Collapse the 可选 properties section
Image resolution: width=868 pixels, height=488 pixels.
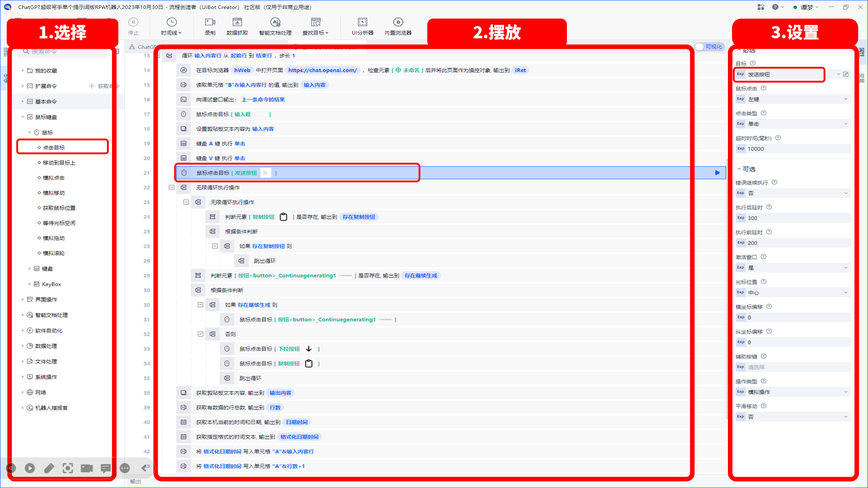click(x=739, y=169)
